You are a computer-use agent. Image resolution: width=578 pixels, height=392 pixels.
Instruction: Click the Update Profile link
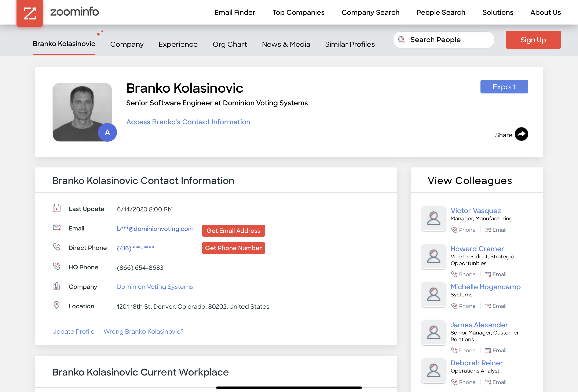tap(73, 332)
